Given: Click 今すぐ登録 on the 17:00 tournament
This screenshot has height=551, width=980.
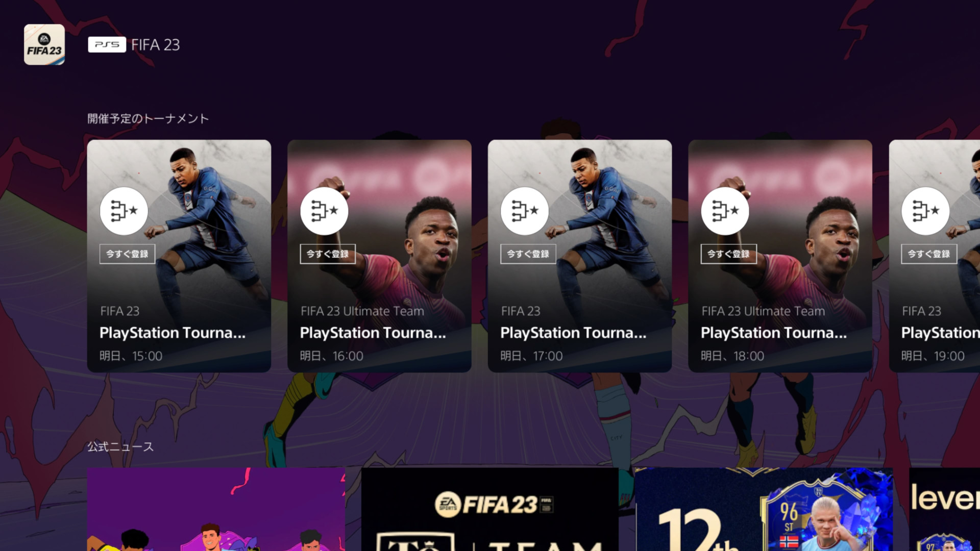Looking at the screenshot, I should [528, 254].
